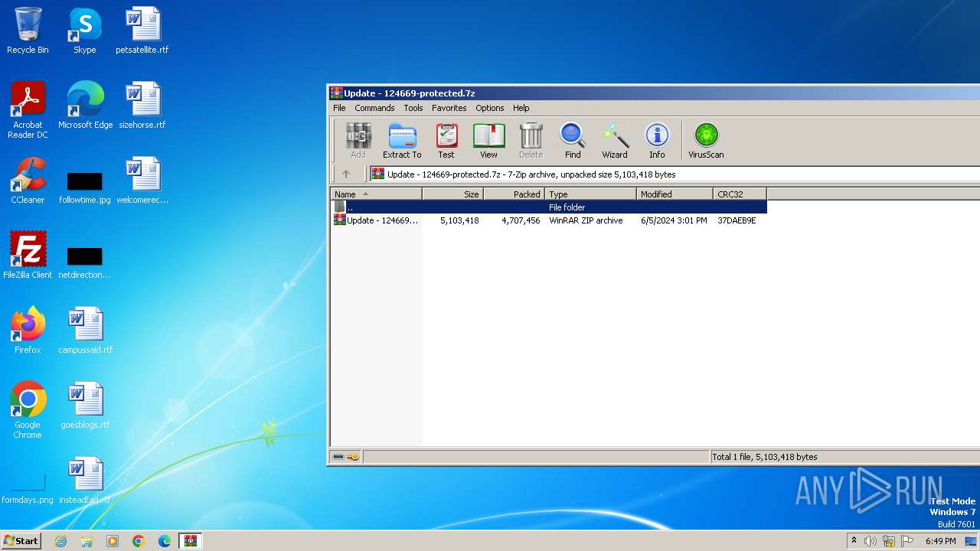Select the followtime.jpg desktop file

pos(85,186)
